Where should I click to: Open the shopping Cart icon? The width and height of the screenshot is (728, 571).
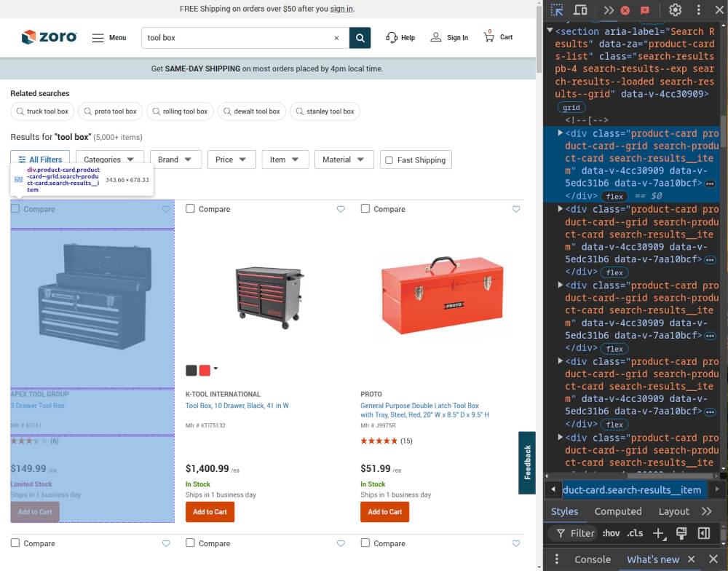(x=497, y=37)
